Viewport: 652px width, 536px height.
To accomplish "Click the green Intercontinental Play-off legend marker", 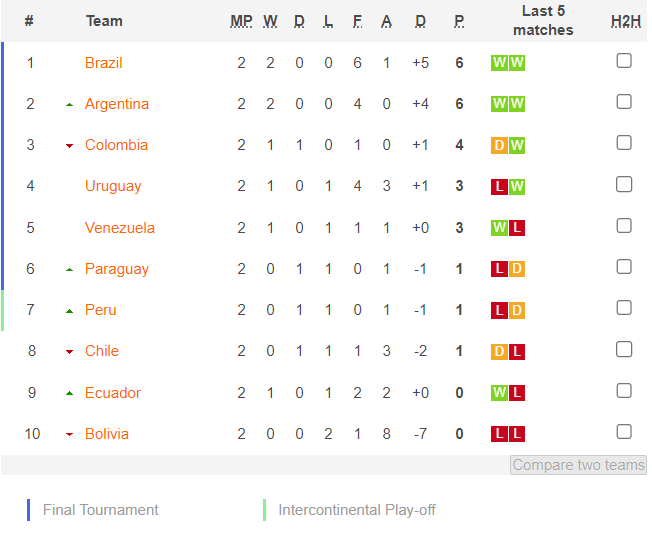I will pyautogui.click(x=264, y=510).
